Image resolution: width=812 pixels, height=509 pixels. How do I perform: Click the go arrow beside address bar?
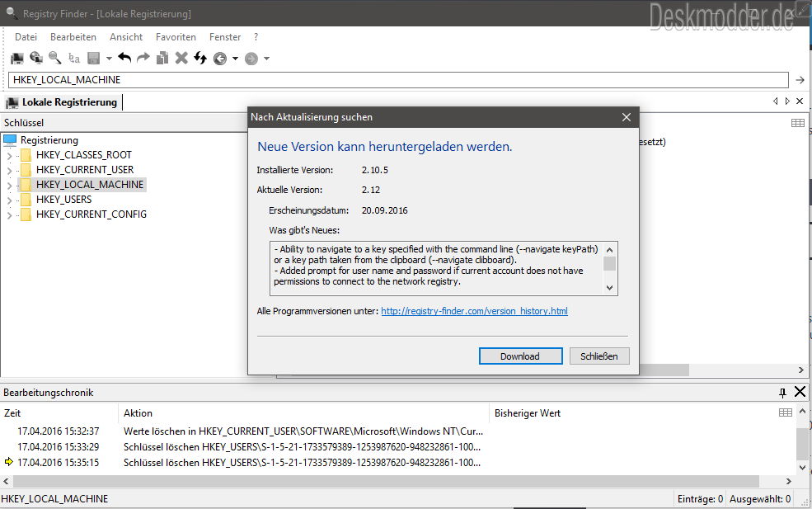point(800,80)
